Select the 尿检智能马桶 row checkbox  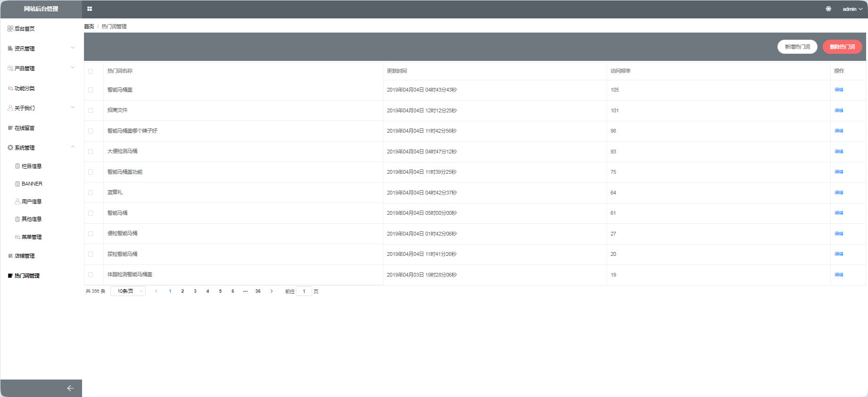pyautogui.click(x=91, y=254)
